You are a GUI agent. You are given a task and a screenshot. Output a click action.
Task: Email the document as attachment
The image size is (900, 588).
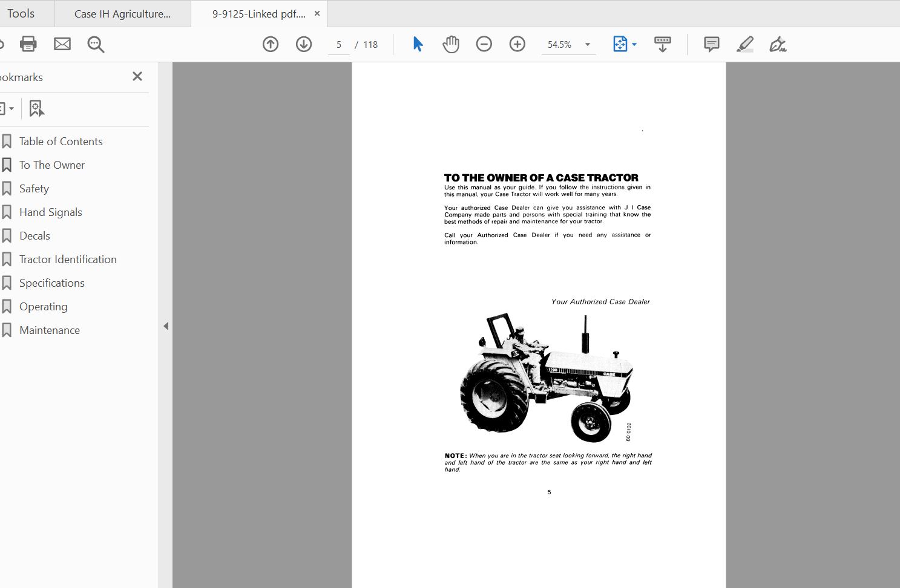[x=62, y=44]
